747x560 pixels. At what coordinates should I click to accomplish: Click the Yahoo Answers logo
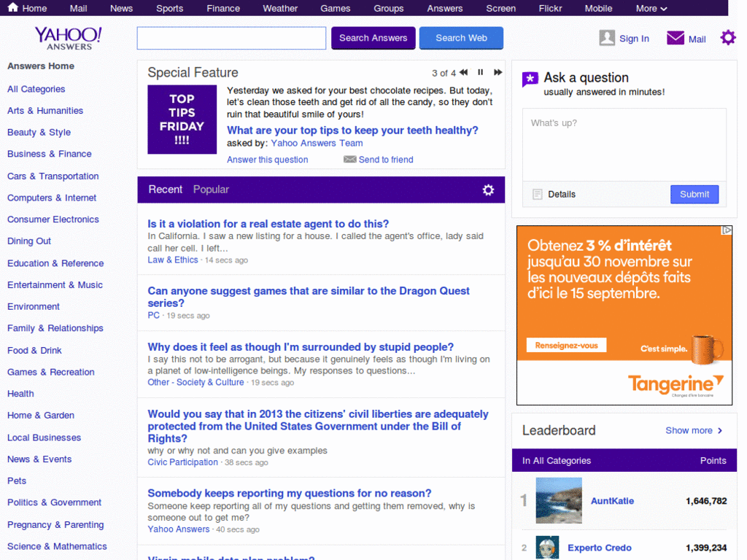click(x=68, y=38)
